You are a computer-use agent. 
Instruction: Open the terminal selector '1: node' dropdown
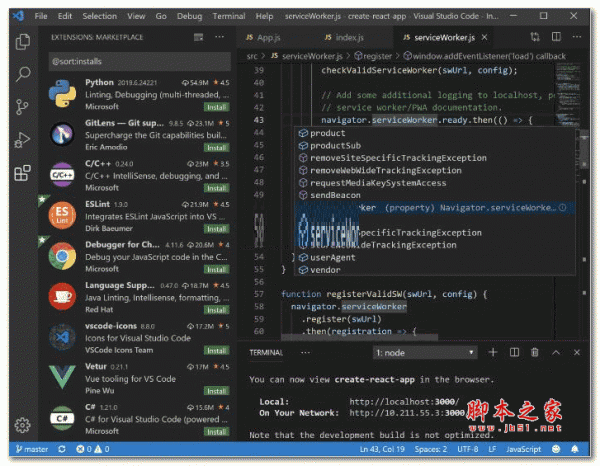pos(425,352)
